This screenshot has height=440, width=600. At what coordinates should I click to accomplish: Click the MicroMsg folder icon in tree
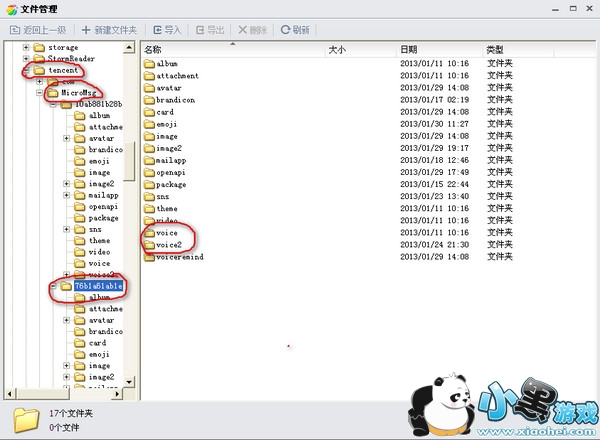[x=52, y=93]
